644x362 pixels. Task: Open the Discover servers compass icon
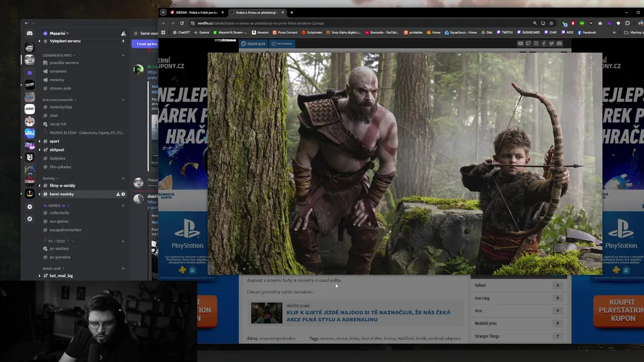point(30,219)
